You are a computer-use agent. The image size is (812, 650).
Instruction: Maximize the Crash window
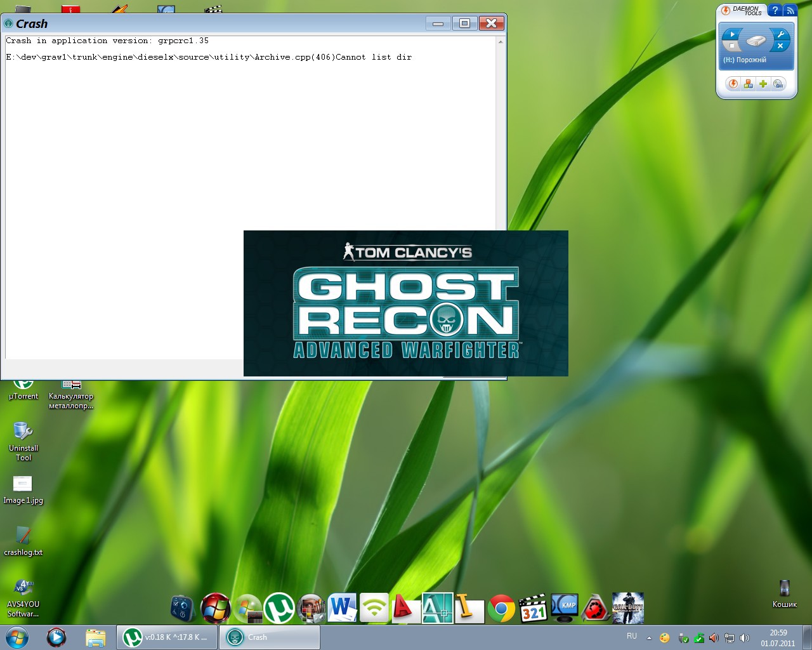click(x=464, y=23)
